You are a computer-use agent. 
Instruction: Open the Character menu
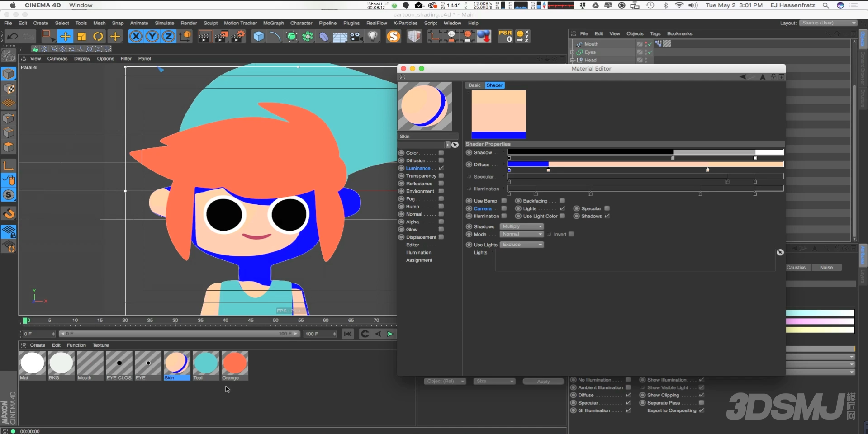pyautogui.click(x=301, y=23)
